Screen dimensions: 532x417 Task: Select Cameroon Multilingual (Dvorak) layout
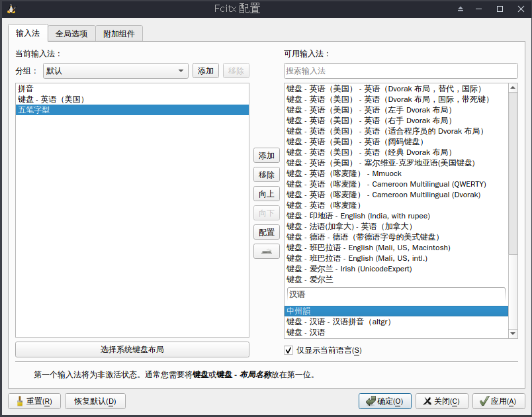396,195
